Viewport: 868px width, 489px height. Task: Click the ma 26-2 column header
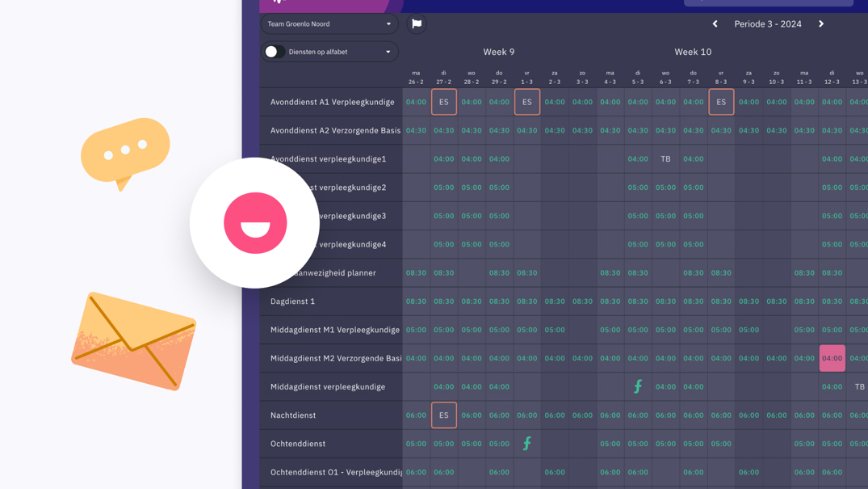coord(416,77)
